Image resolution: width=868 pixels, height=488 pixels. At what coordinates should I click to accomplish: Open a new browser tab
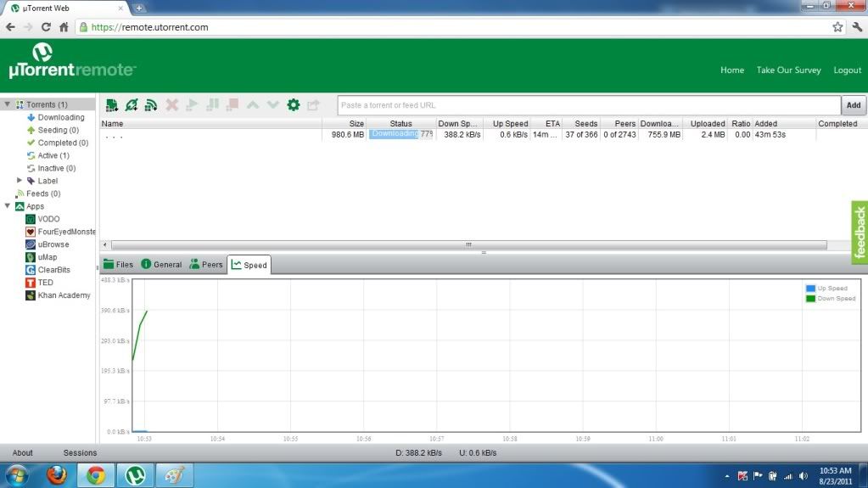pyautogui.click(x=139, y=8)
